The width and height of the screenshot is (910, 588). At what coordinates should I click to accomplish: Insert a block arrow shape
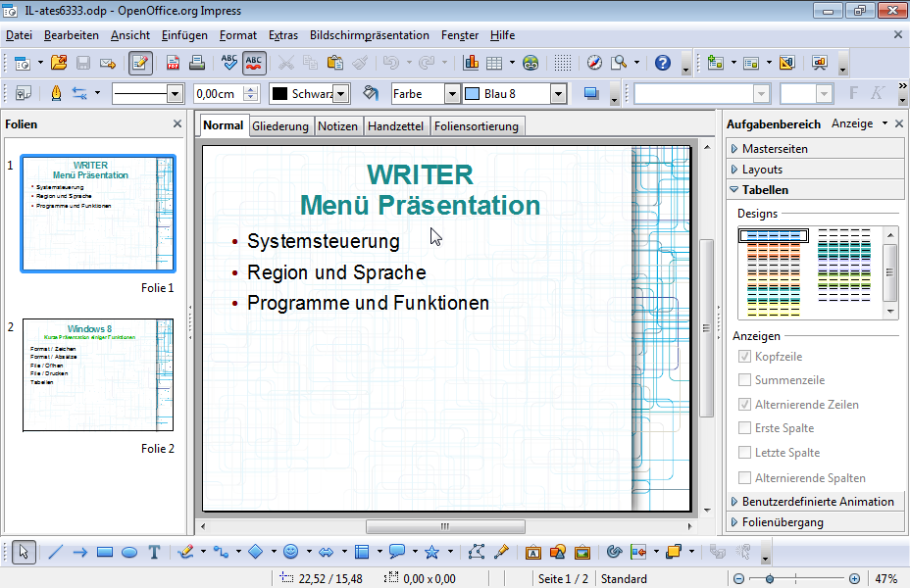point(327,552)
